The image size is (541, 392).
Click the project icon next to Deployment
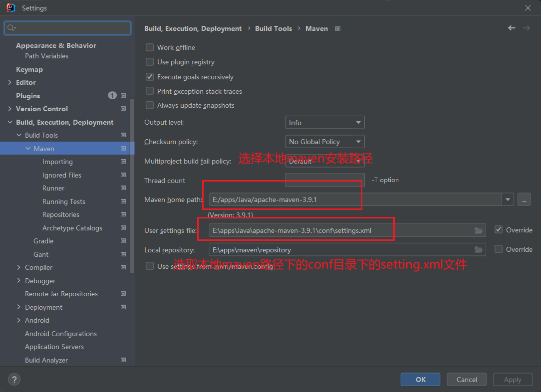[x=123, y=307]
